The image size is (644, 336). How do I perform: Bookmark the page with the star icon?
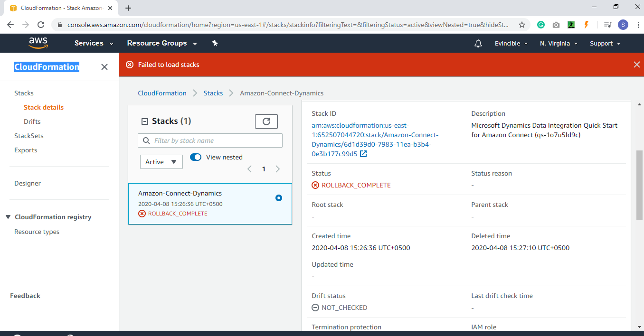coord(521,24)
